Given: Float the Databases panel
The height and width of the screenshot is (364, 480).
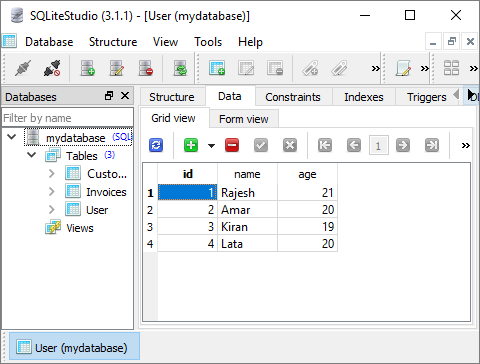Looking at the screenshot, I should 109,96.
